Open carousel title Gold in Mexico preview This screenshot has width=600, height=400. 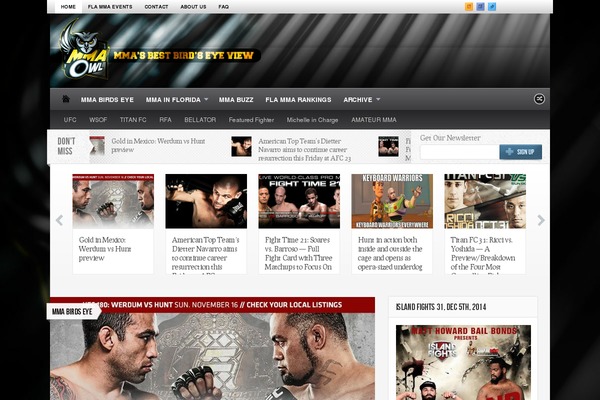(105, 249)
